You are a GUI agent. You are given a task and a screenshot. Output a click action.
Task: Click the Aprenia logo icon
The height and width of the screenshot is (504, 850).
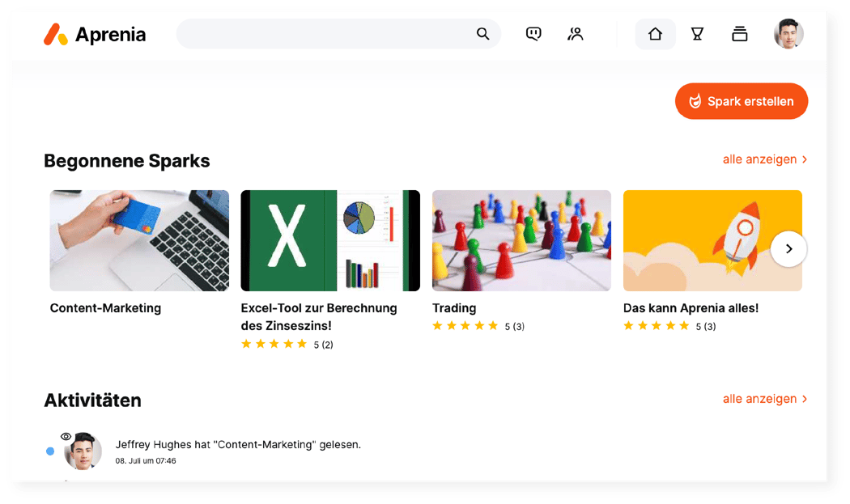tap(56, 34)
